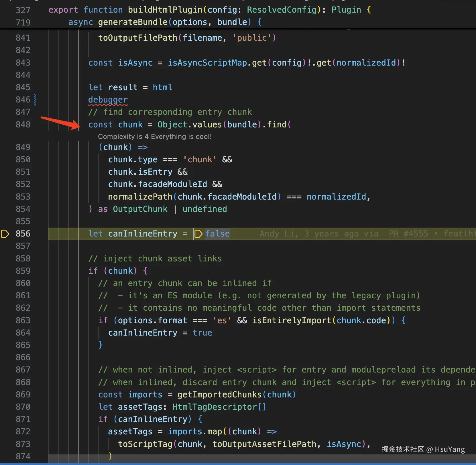476x465 pixels.
Task: Place cursor on the 'debugger' statement
Action: click(x=108, y=100)
